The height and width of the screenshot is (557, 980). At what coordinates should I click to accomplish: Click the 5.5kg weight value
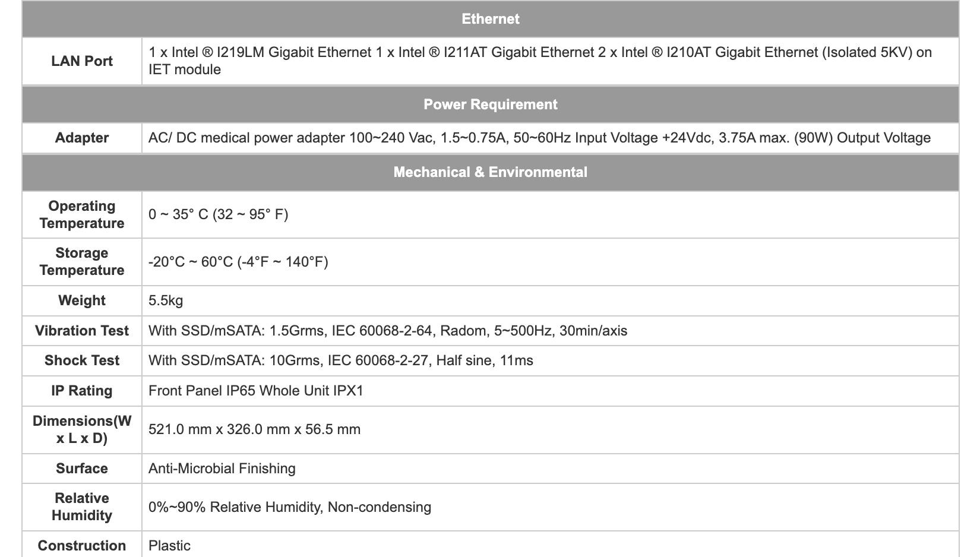(x=166, y=300)
